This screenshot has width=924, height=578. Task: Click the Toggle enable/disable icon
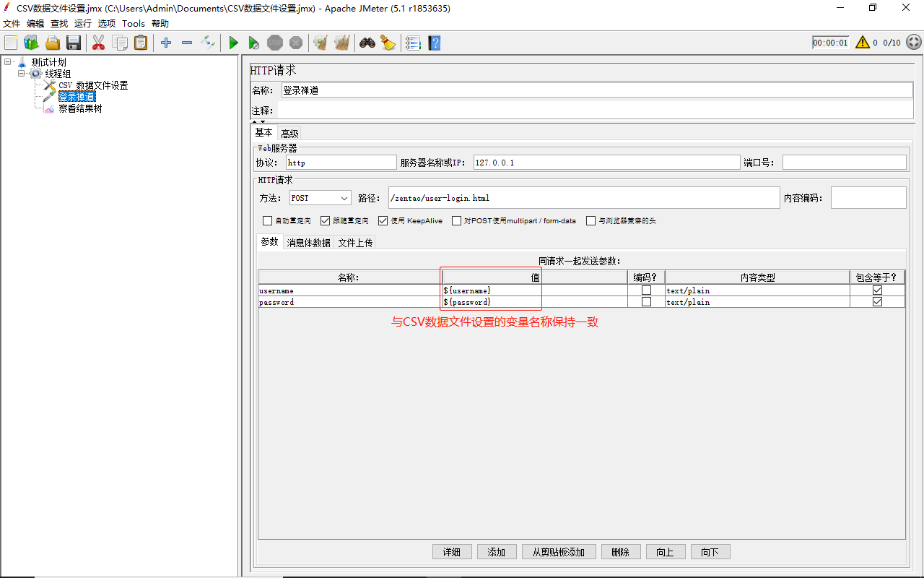point(208,43)
